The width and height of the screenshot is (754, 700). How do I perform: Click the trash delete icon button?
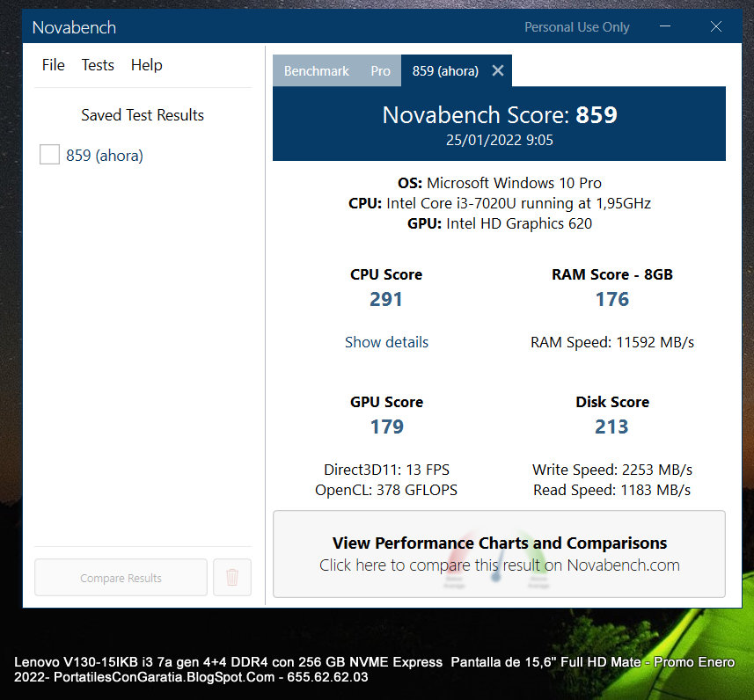point(232,578)
